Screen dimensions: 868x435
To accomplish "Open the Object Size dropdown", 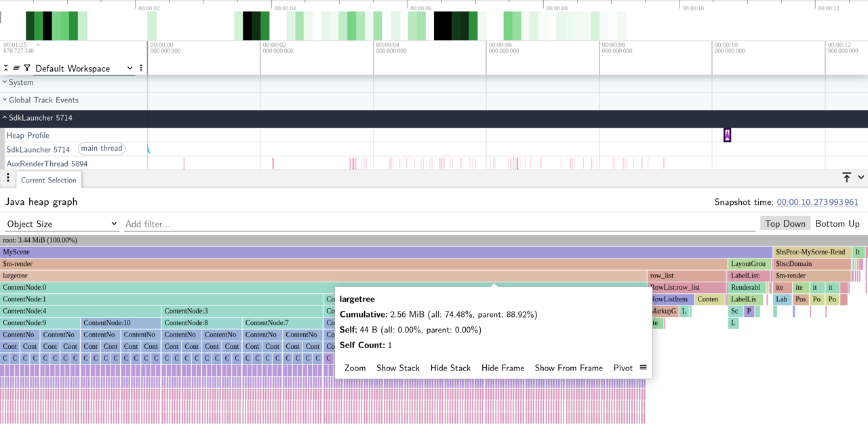I will (x=62, y=223).
